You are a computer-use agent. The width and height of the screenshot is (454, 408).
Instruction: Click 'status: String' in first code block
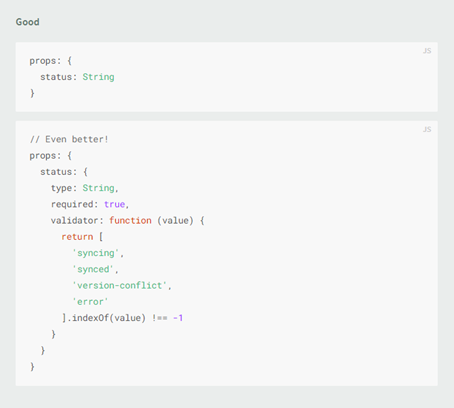click(77, 77)
